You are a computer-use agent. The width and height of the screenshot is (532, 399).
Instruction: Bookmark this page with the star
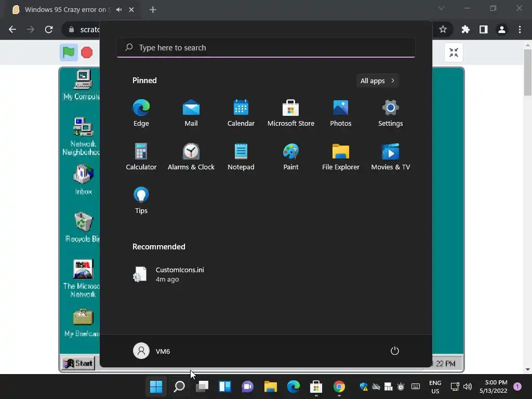[x=443, y=30]
